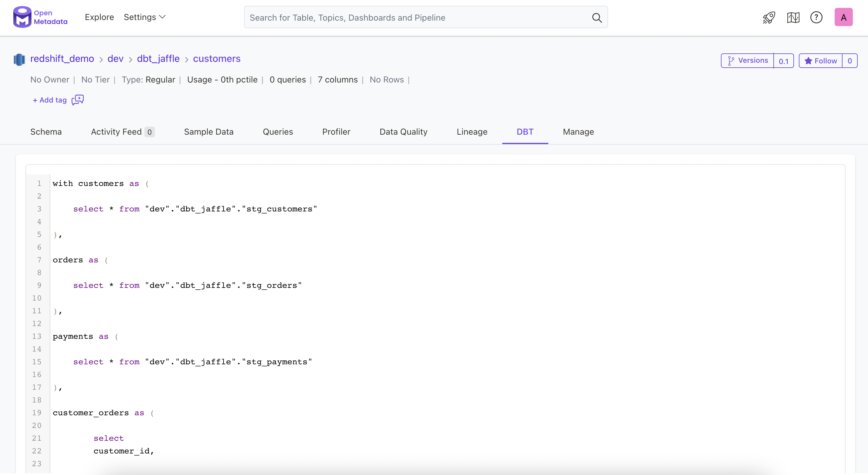Follow the customers table
The height and width of the screenshot is (475, 868).
(820, 61)
